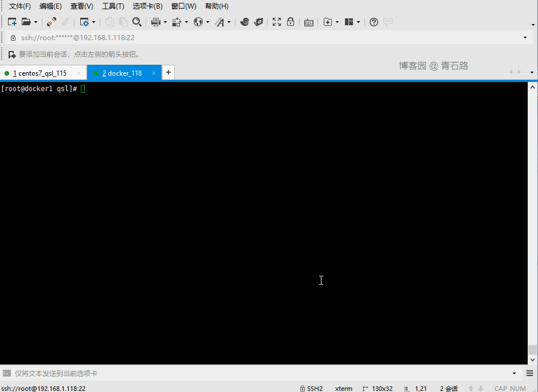Click the 2 会话 session count
Viewport: 538px width, 392px height.
449,389
